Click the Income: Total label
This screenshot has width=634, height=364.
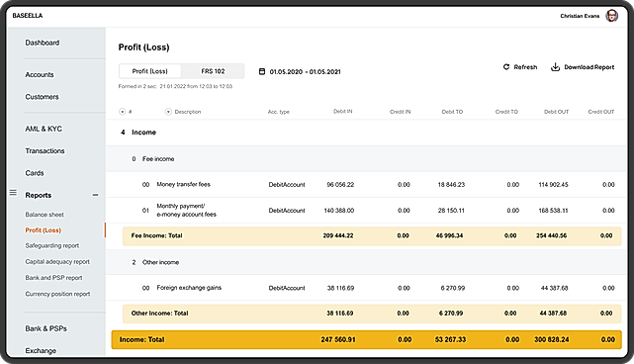141,339
